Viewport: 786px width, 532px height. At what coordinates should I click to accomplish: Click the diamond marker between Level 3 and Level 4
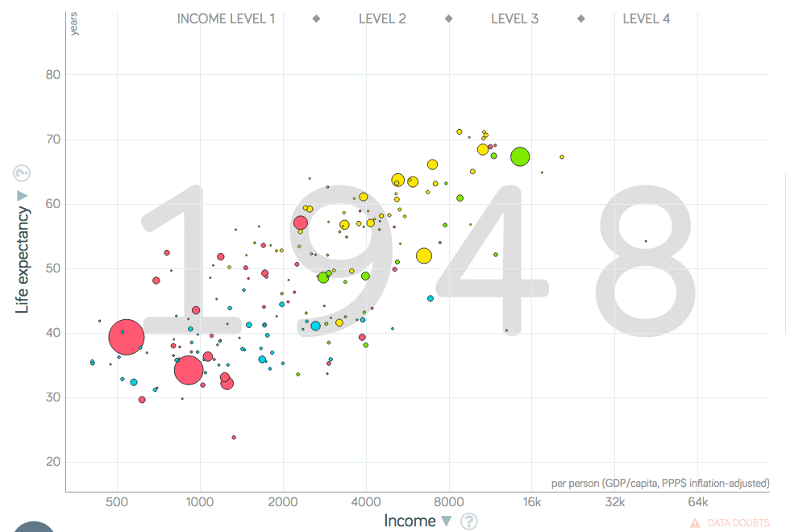click(580, 19)
